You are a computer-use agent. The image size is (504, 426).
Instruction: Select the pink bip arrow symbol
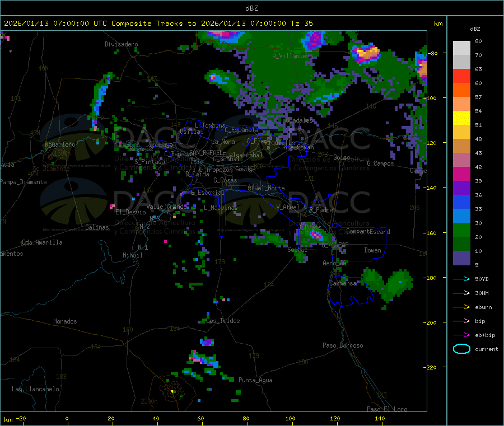[x=461, y=321]
